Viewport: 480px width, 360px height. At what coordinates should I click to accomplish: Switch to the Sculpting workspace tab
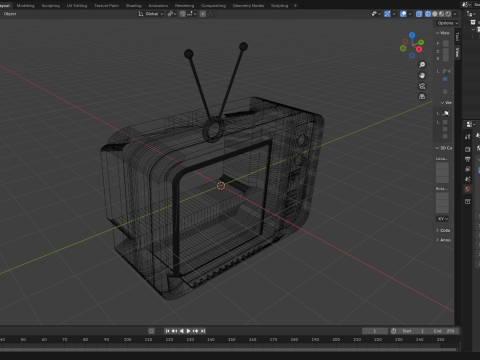pyautogui.click(x=51, y=5)
